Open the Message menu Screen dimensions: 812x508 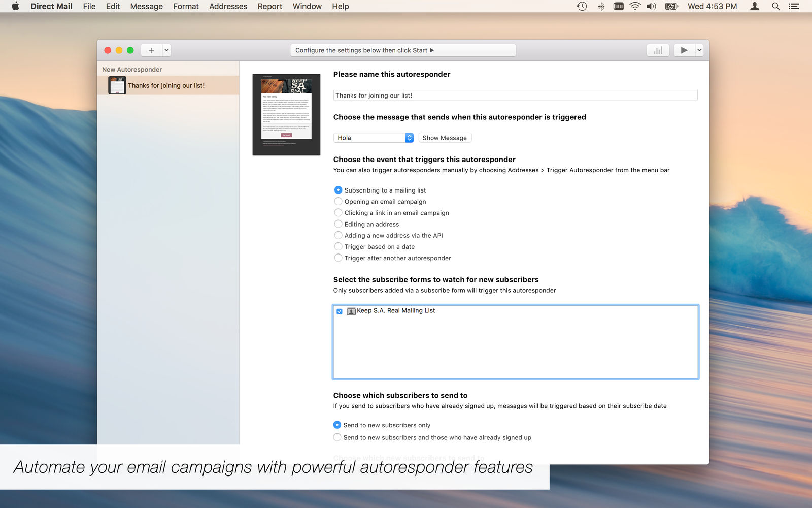(146, 6)
